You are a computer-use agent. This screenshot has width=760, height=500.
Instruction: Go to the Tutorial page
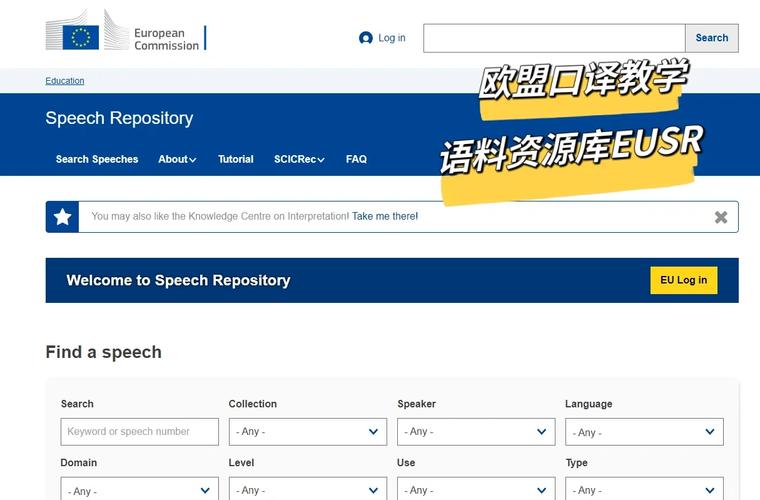tap(236, 159)
